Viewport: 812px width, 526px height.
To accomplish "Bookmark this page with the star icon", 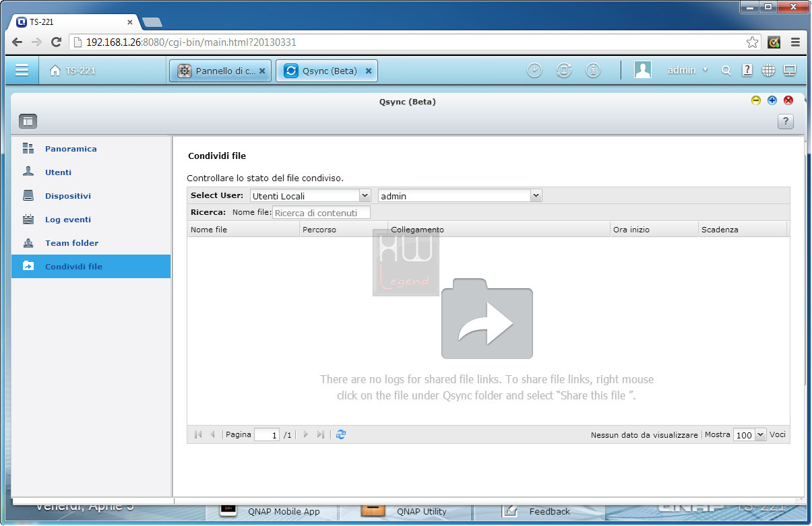I will point(752,42).
